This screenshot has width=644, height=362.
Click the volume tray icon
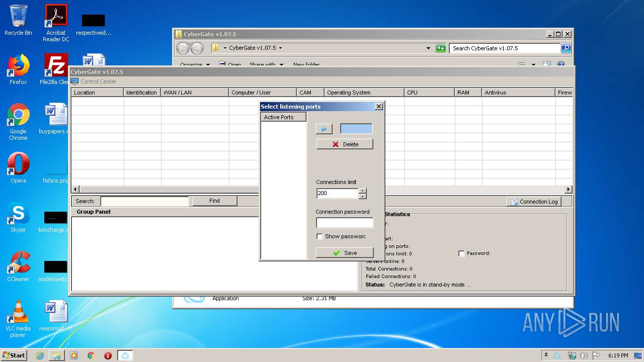pos(584,355)
